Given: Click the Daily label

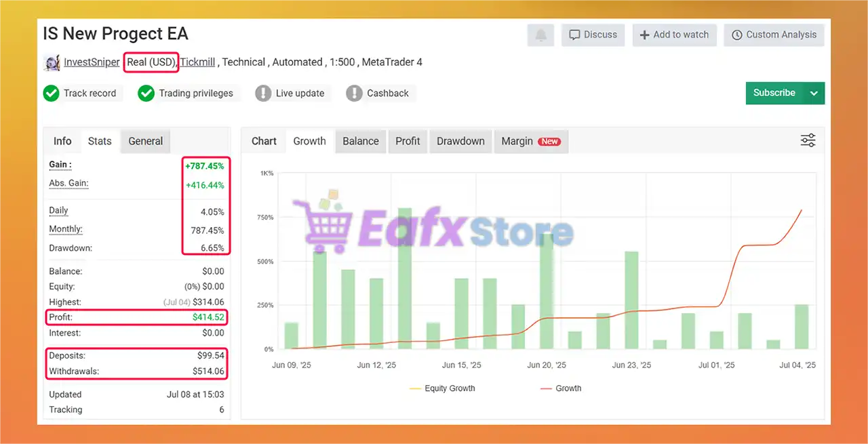Looking at the screenshot, I should pyautogui.click(x=58, y=211).
